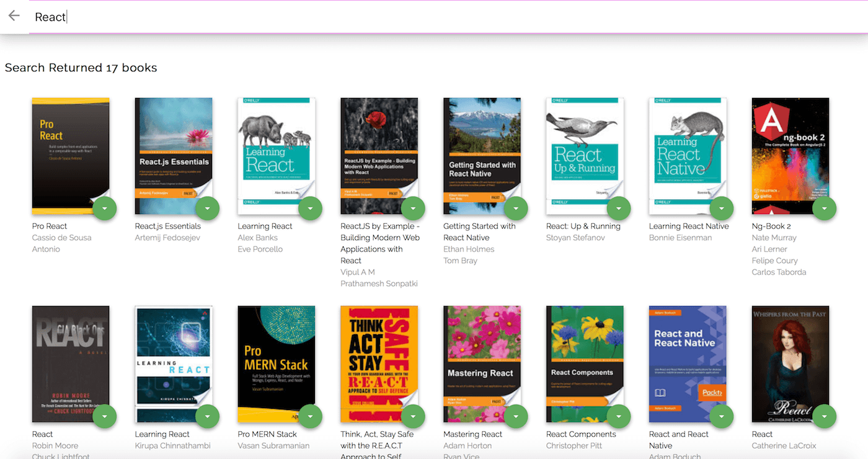Screen dimensions: 868x459
Task: Click the 'Search Returned 17 books' text
Action: [x=81, y=68]
